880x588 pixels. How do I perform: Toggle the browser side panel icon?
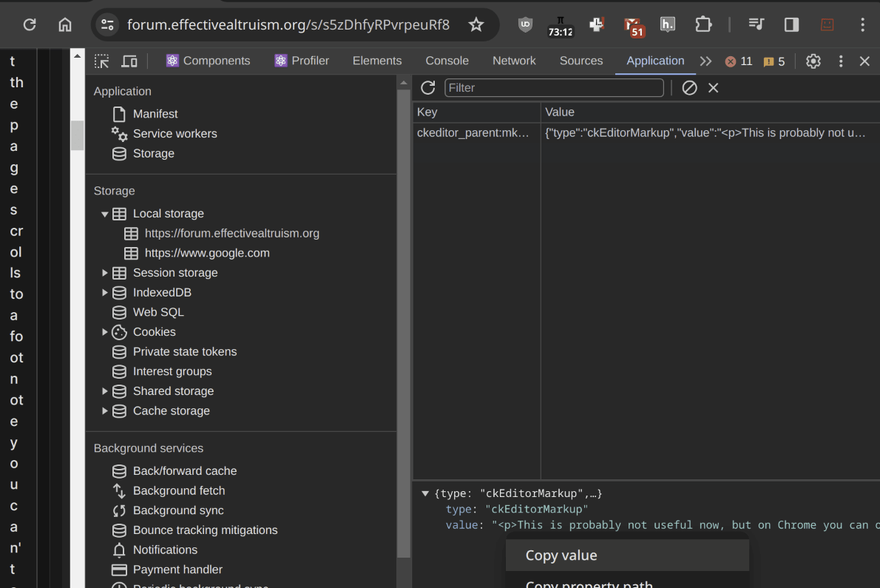(791, 24)
